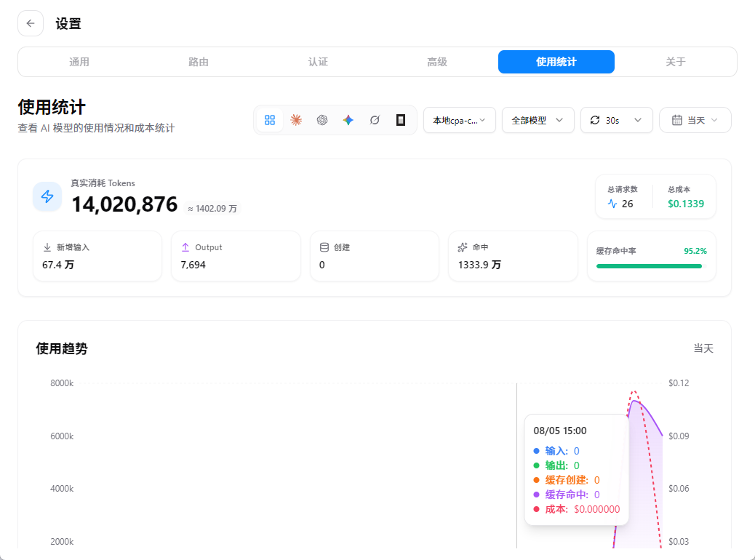The width and height of the screenshot is (755, 560).
Task: Click the 创建 0 card
Action: tap(375, 256)
